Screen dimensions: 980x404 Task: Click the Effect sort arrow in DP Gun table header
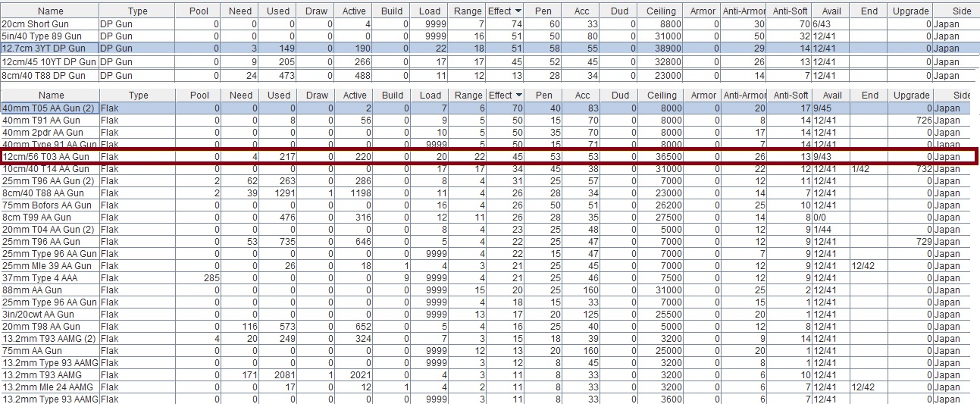(518, 11)
